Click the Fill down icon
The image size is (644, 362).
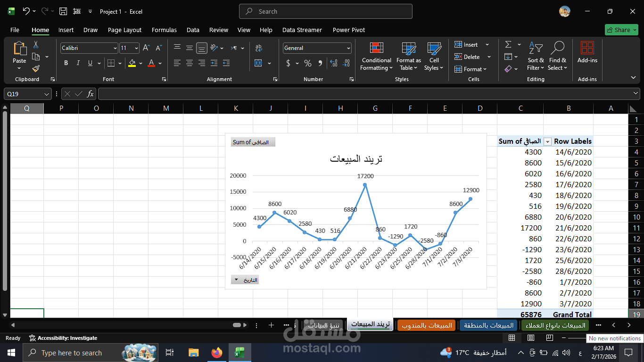click(508, 57)
